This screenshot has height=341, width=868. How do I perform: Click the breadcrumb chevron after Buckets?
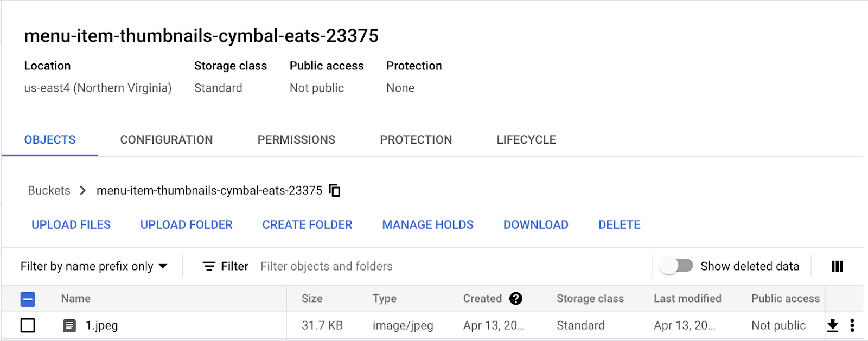[x=82, y=190]
